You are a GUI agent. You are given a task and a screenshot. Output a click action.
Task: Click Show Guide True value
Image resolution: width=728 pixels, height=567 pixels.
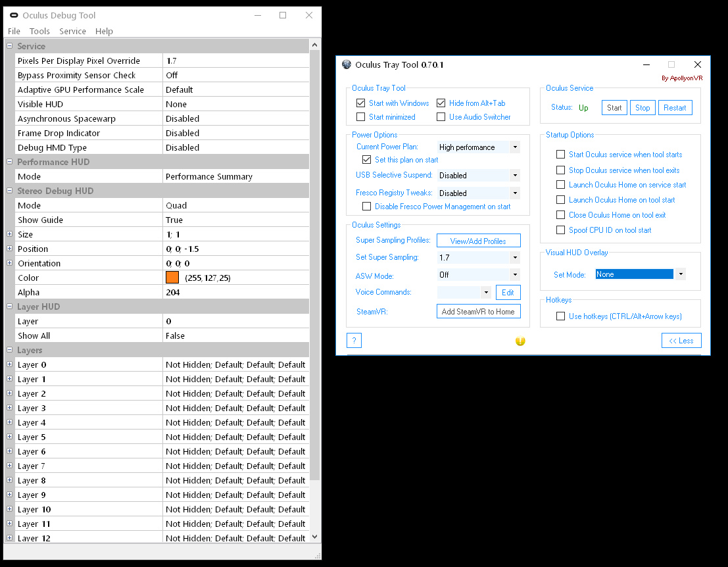pyautogui.click(x=236, y=220)
